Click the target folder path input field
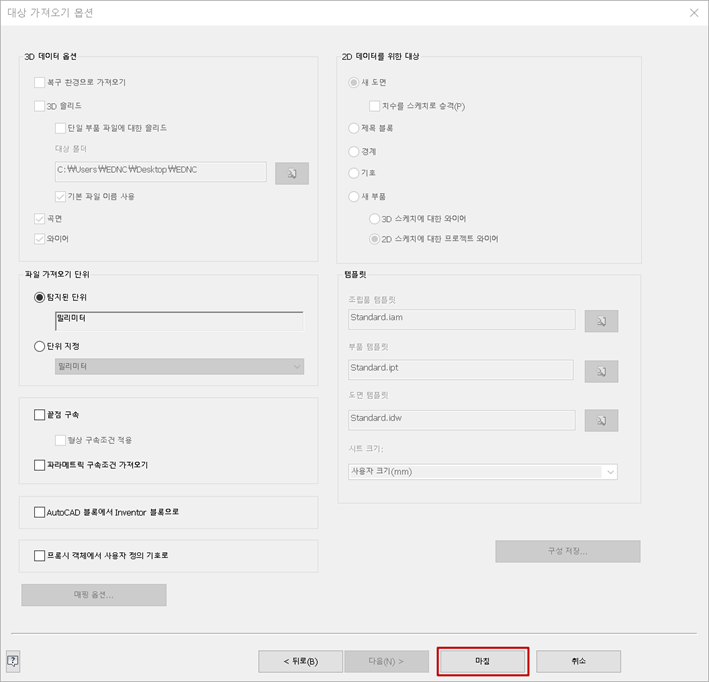 [x=161, y=171]
